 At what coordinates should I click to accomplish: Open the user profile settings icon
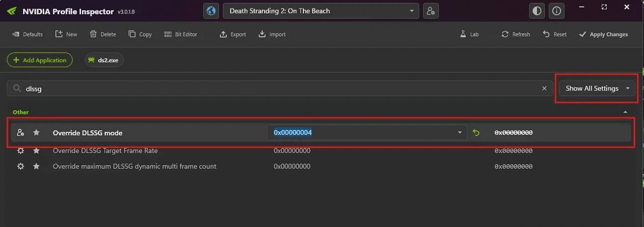click(x=431, y=11)
